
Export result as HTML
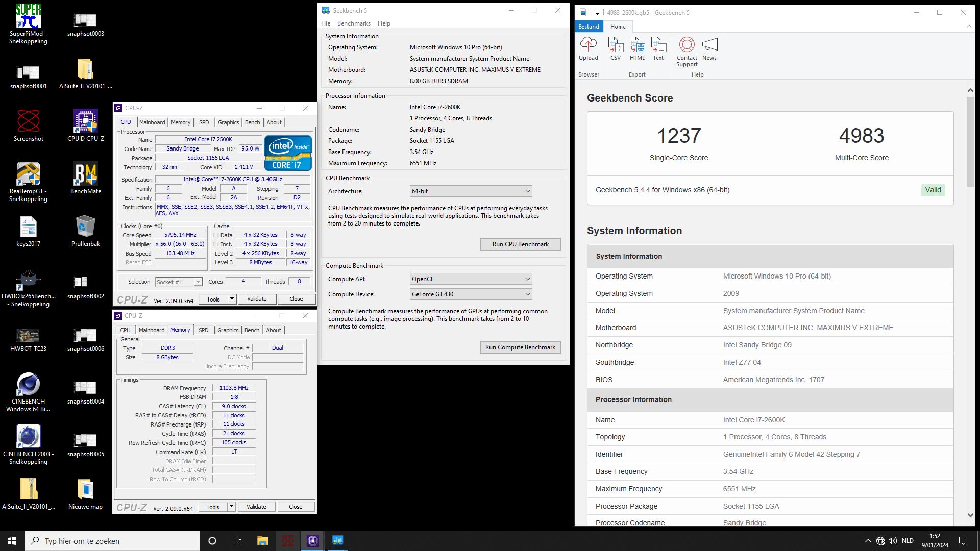click(637, 49)
